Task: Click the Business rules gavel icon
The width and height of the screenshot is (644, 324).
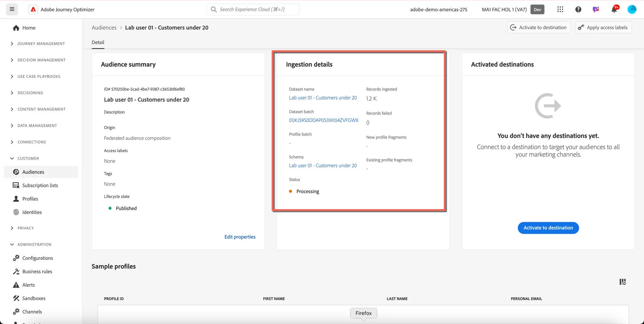Action: tap(16, 271)
